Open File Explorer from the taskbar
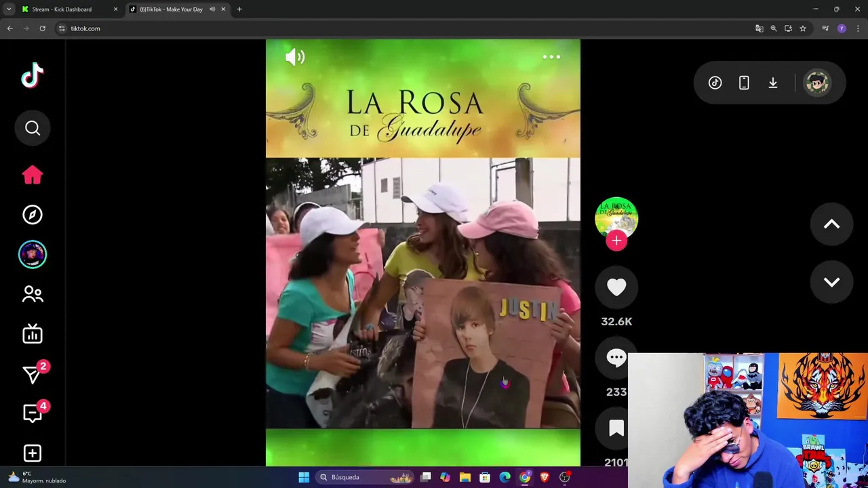The width and height of the screenshot is (868, 488). pyautogui.click(x=465, y=477)
